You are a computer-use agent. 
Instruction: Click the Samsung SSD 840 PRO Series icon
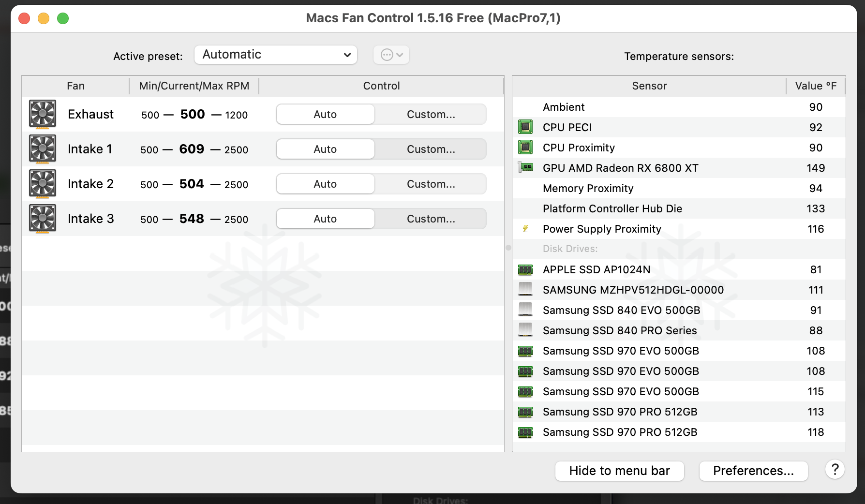click(x=525, y=330)
